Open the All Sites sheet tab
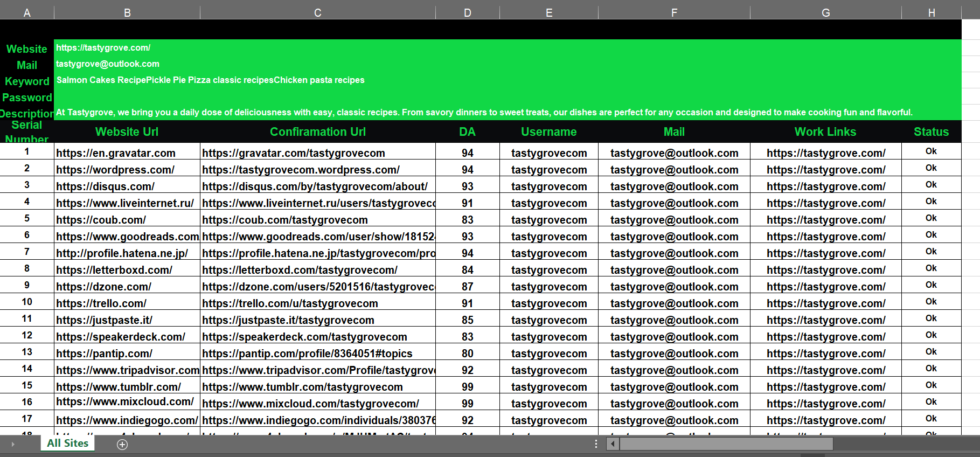Screen dimensions: 980x457 (67, 443)
